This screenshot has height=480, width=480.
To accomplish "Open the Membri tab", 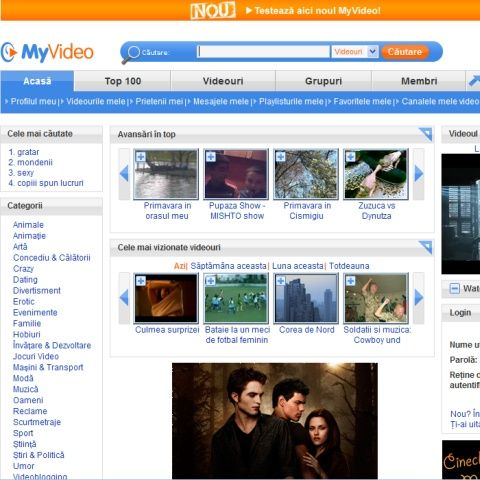I will tap(419, 81).
